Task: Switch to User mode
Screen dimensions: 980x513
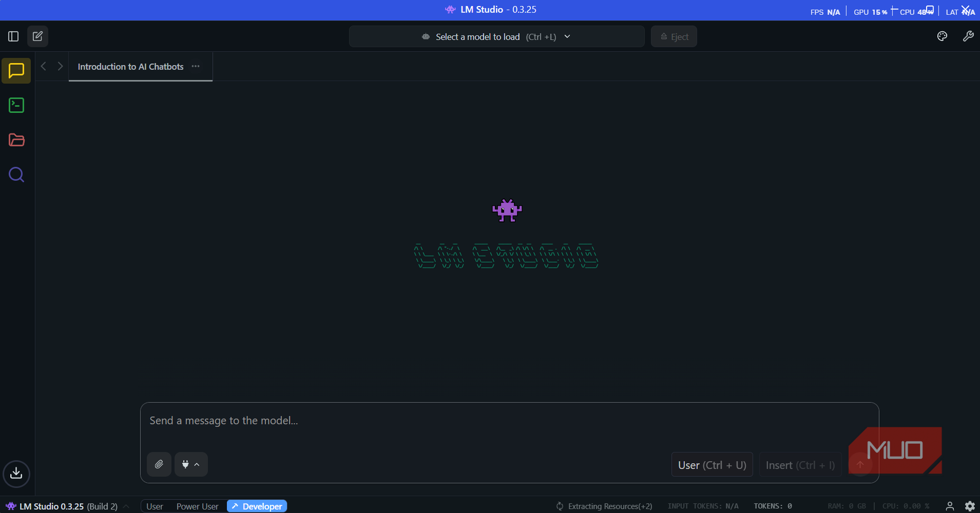Action: (x=154, y=506)
